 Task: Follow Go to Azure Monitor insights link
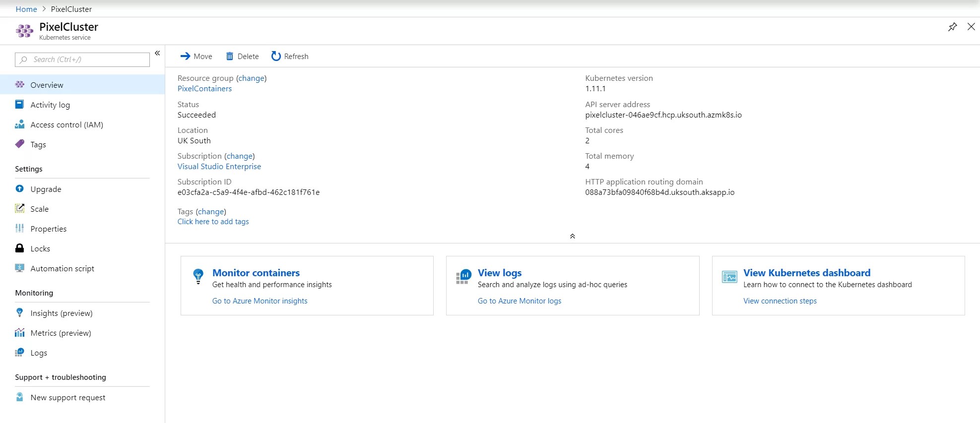point(260,301)
